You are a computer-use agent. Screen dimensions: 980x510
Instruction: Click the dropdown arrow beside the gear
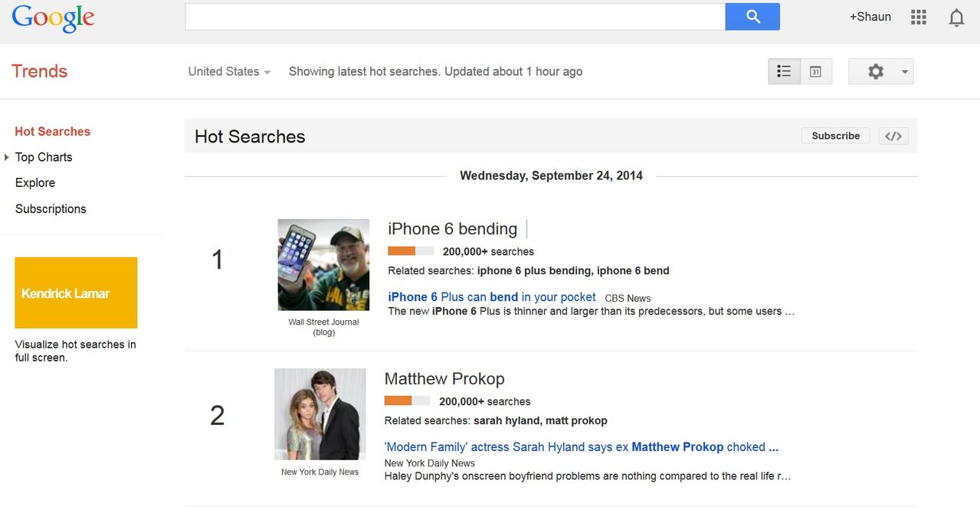[905, 72]
